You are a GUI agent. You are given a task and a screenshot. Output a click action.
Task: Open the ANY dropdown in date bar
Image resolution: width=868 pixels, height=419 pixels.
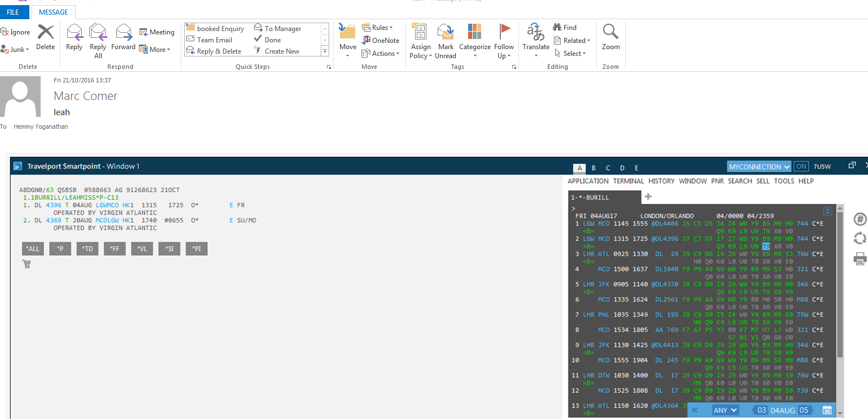pyautogui.click(x=725, y=411)
